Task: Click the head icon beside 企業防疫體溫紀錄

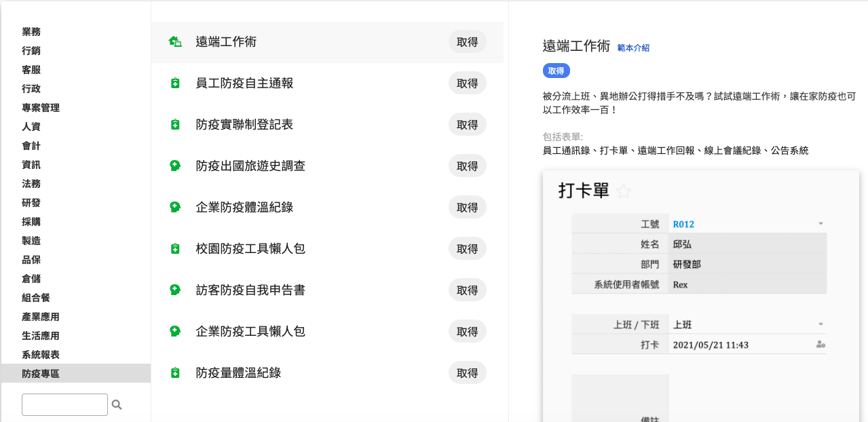Action: pos(175,208)
